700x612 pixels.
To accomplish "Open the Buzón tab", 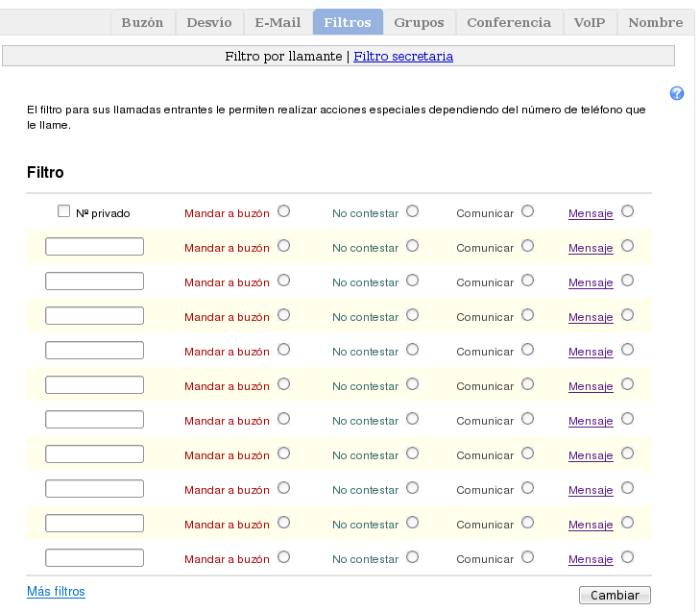I will 142,22.
